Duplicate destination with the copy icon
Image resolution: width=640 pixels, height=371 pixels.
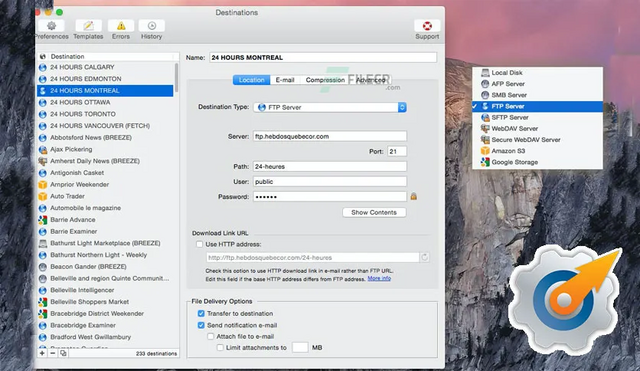click(x=63, y=353)
